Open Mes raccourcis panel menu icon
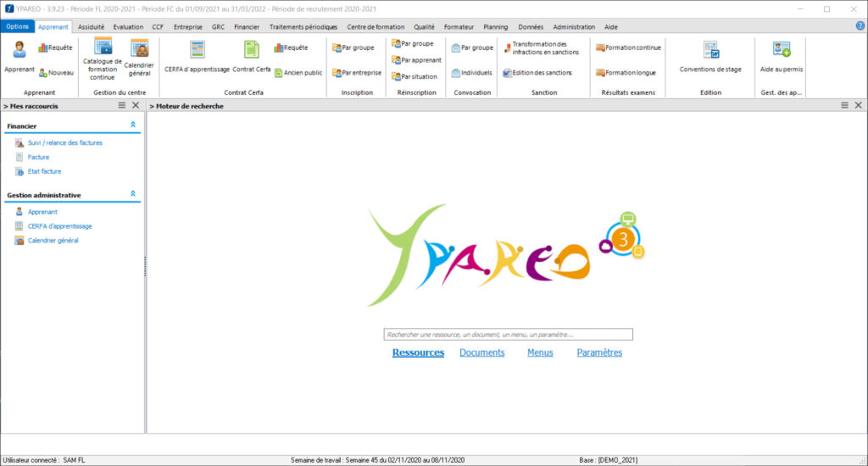This screenshot has width=868, height=466. click(122, 105)
